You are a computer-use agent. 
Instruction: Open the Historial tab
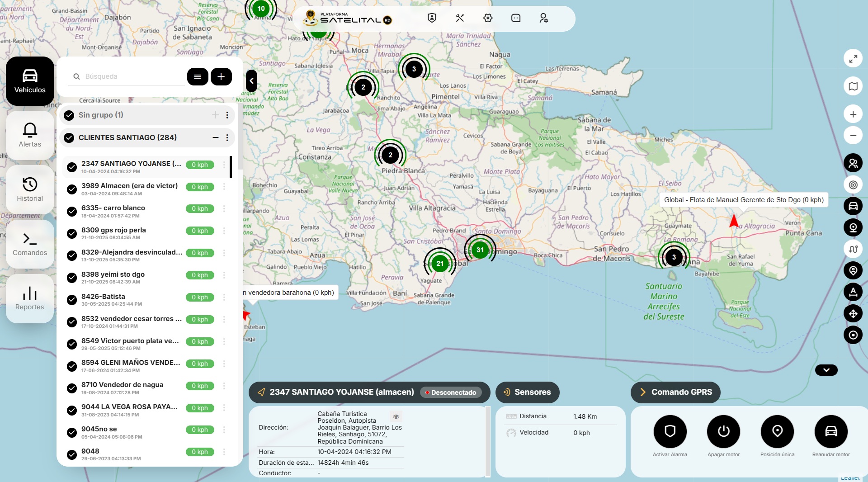point(30,189)
